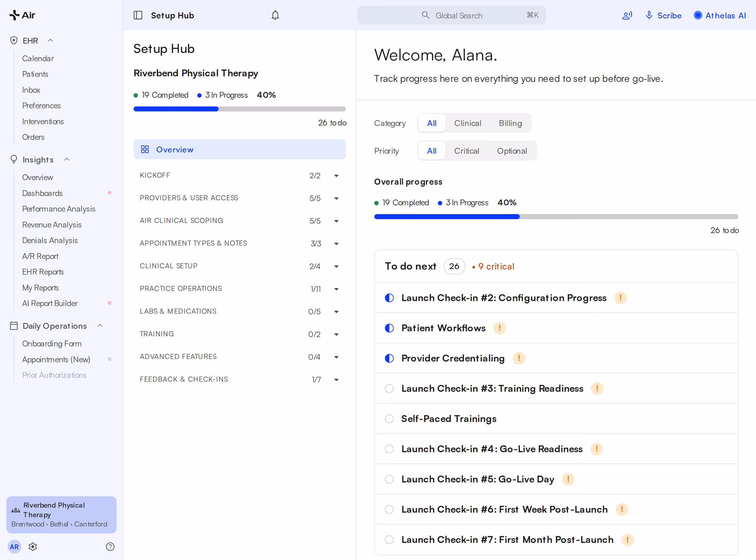Filter priority by Critical

pyautogui.click(x=466, y=151)
